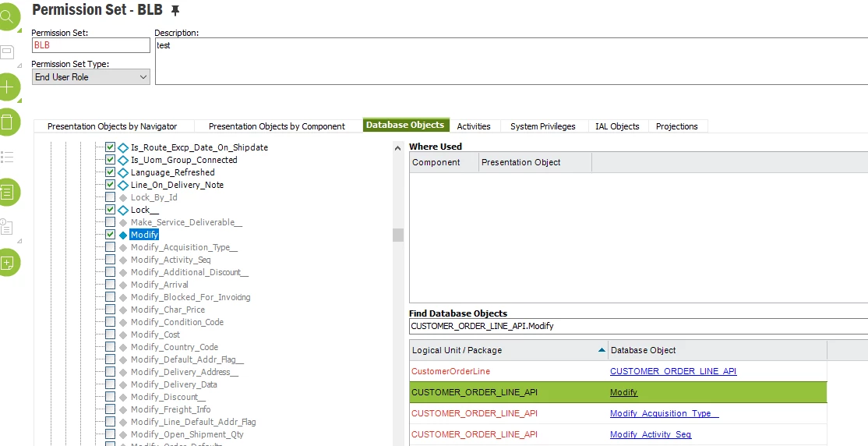Open the System Privileges tab
The width and height of the screenshot is (868, 446).
(542, 126)
